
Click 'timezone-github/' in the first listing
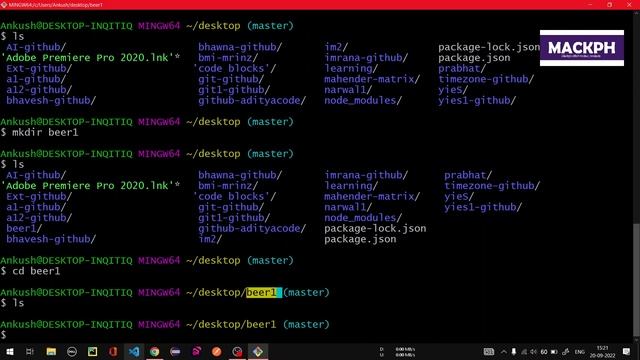point(486,79)
